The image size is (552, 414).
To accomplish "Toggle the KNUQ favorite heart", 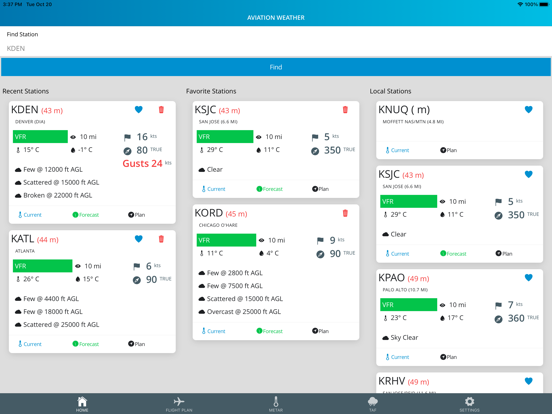I will point(528,109).
